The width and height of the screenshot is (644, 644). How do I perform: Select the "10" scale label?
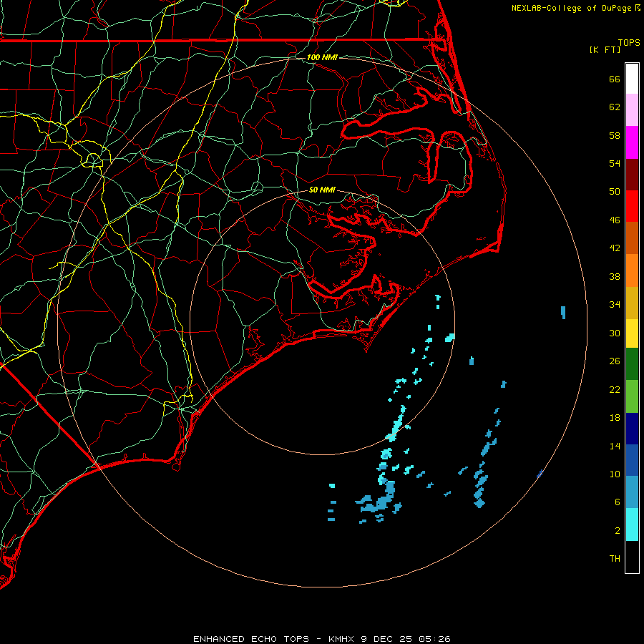(615, 474)
